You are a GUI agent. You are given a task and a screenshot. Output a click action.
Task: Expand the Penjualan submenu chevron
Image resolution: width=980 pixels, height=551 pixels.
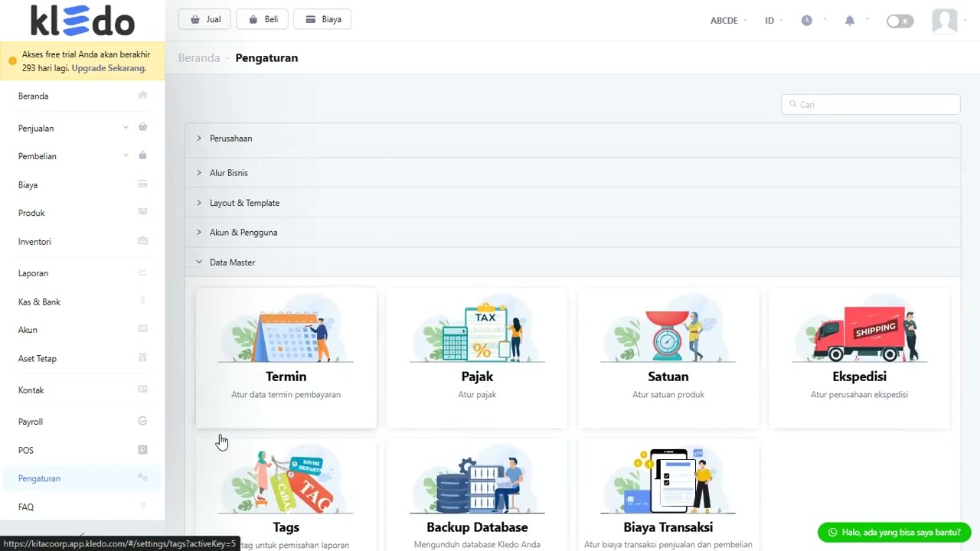(x=126, y=128)
